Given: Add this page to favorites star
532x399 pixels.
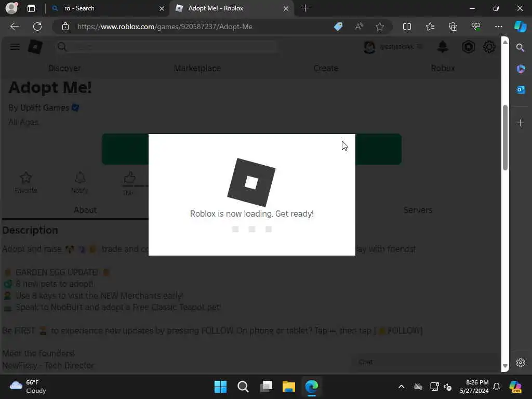Looking at the screenshot, I should pyautogui.click(x=380, y=26).
